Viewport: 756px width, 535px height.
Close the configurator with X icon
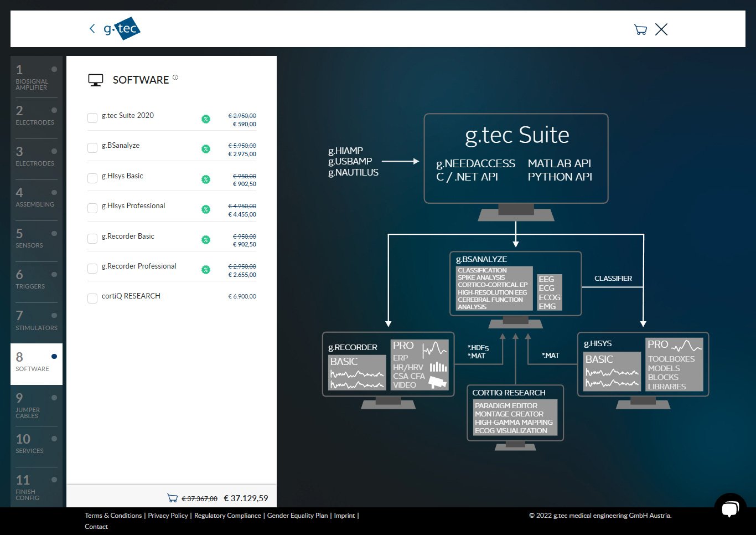click(661, 30)
